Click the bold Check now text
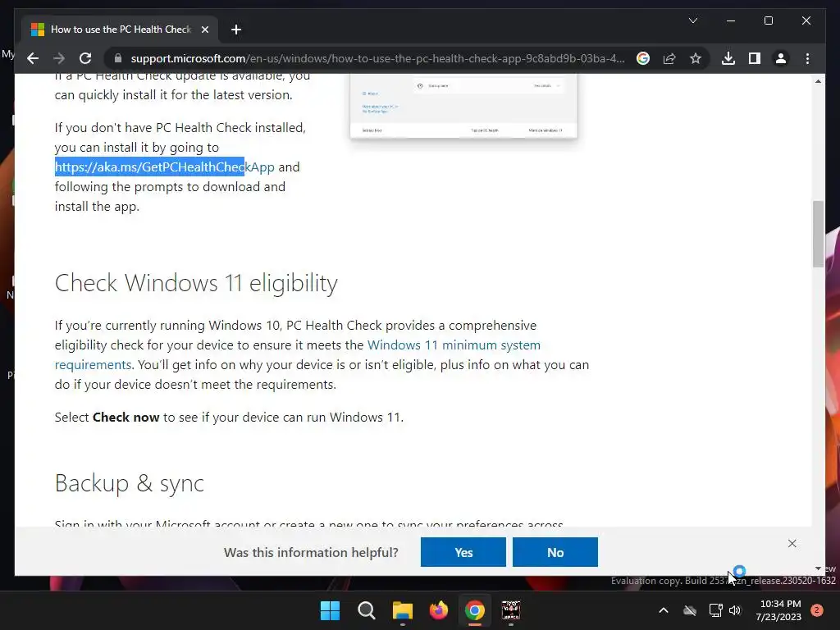The width and height of the screenshot is (840, 630). pos(126,418)
